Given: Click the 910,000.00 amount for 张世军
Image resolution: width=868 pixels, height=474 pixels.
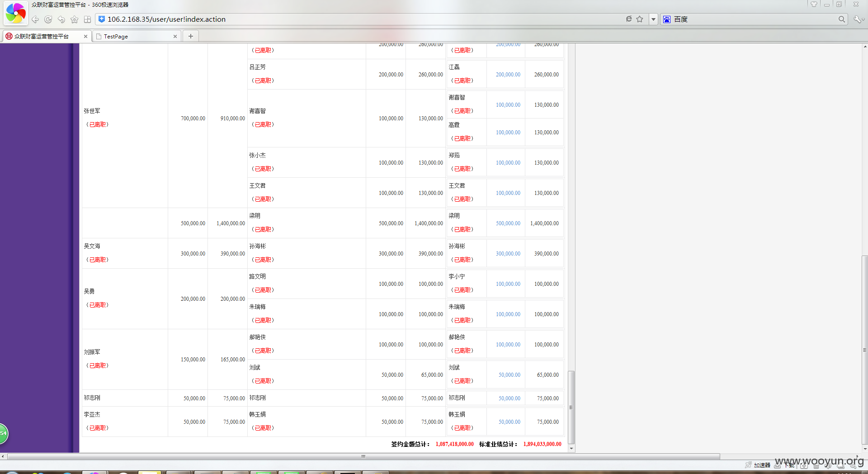Looking at the screenshot, I should tap(232, 118).
